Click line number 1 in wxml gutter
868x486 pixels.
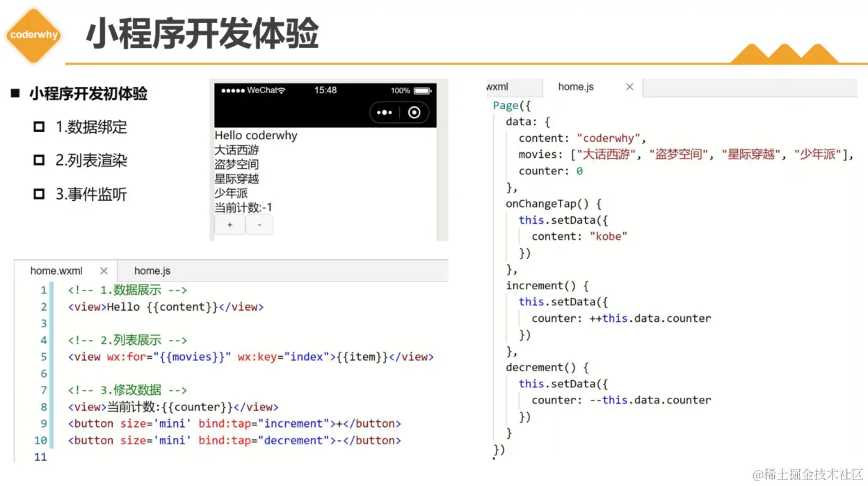click(43, 290)
